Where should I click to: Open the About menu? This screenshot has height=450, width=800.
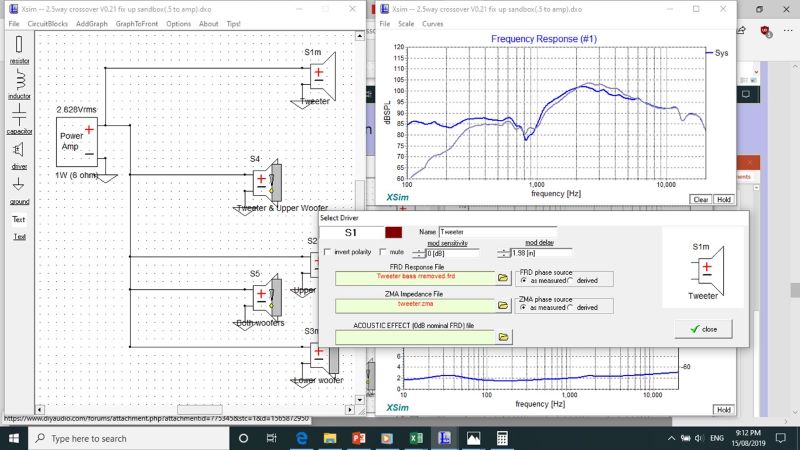[208, 24]
